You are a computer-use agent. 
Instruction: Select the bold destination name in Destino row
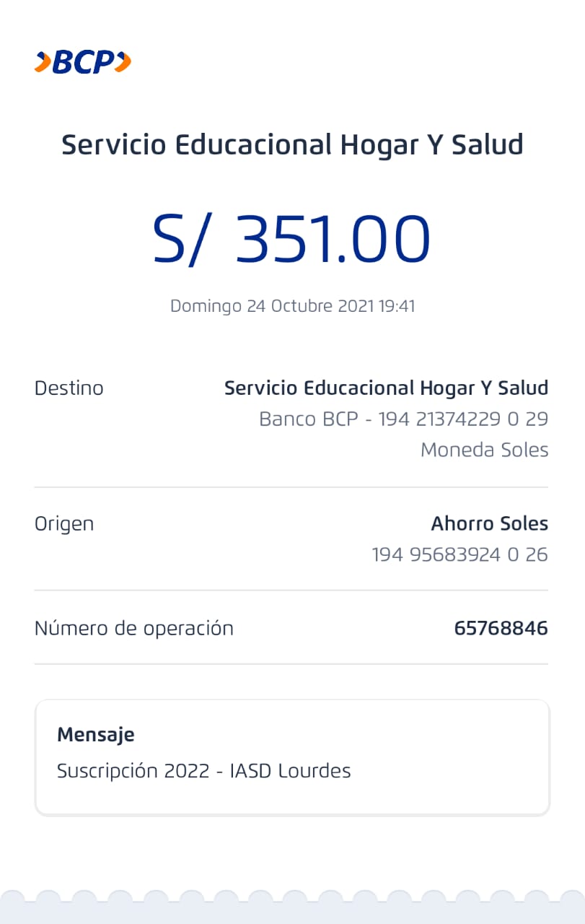tap(386, 388)
